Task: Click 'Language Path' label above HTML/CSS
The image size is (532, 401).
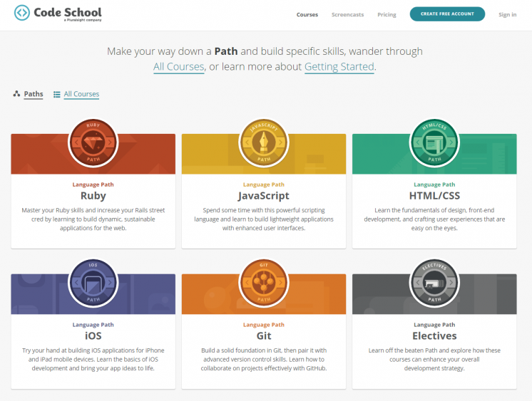Action: pos(434,184)
